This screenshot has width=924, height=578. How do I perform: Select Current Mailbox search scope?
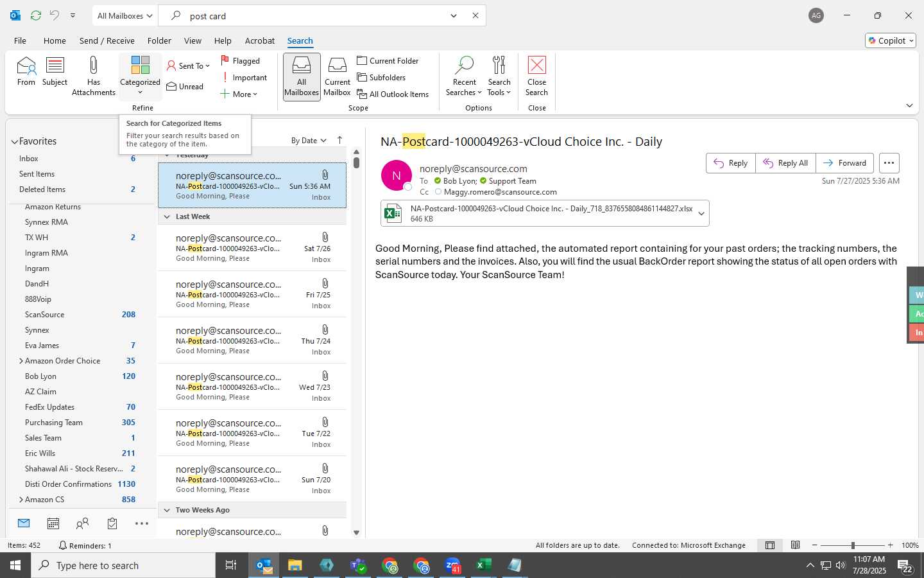337,76
